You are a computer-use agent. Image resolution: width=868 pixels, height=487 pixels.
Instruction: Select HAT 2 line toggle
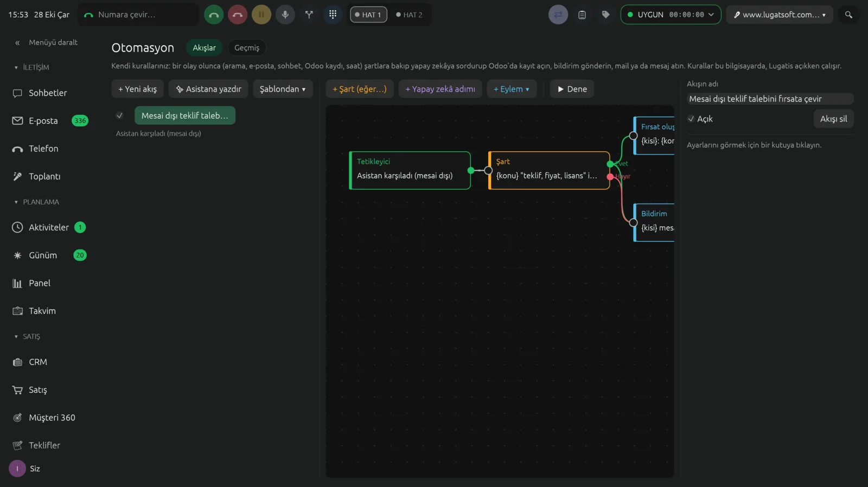(409, 15)
